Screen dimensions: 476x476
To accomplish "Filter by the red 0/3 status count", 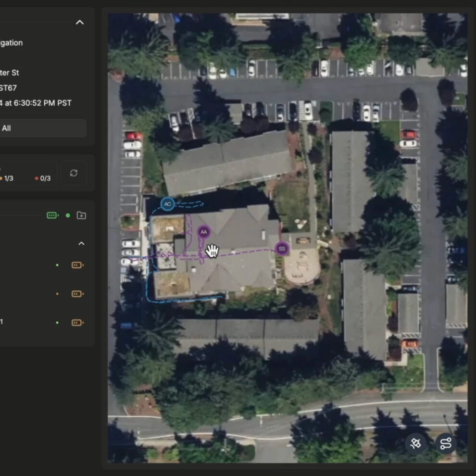I will click(x=43, y=178).
